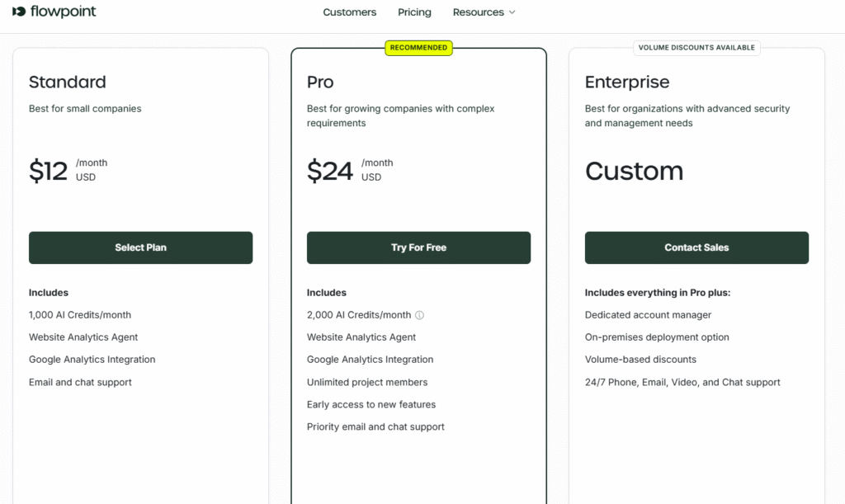Click 'Google Analytics Integration' in Pro list
845x504 pixels.
pyautogui.click(x=371, y=360)
